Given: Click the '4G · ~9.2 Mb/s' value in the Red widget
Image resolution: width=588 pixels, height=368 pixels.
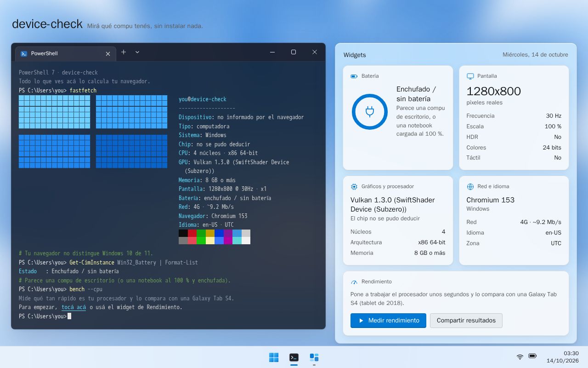Looking at the screenshot, I should click(x=541, y=222).
